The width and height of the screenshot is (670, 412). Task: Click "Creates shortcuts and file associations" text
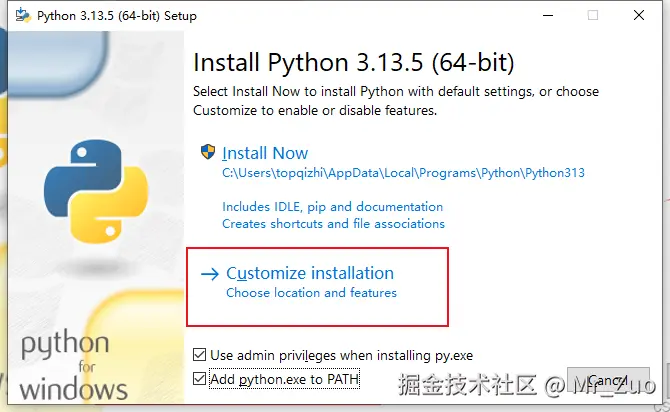[333, 224]
